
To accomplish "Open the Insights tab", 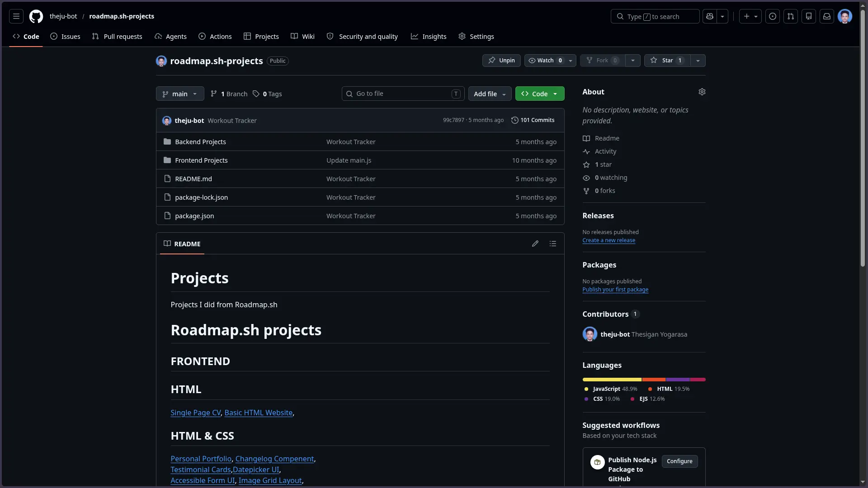I will point(429,37).
